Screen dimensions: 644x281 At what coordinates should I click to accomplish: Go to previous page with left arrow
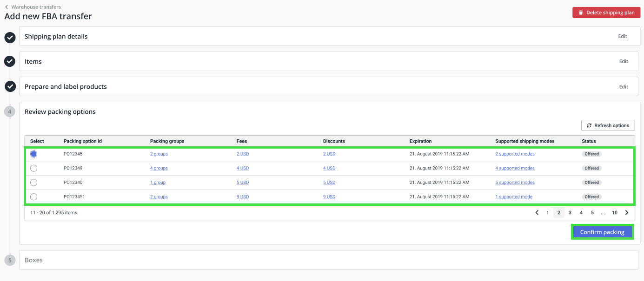[537, 213]
